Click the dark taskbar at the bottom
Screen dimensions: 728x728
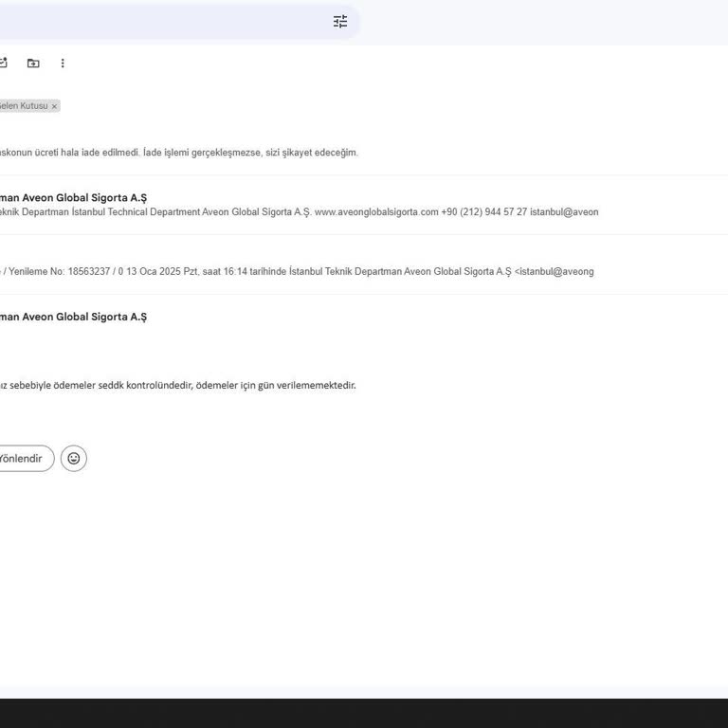pos(364,713)
